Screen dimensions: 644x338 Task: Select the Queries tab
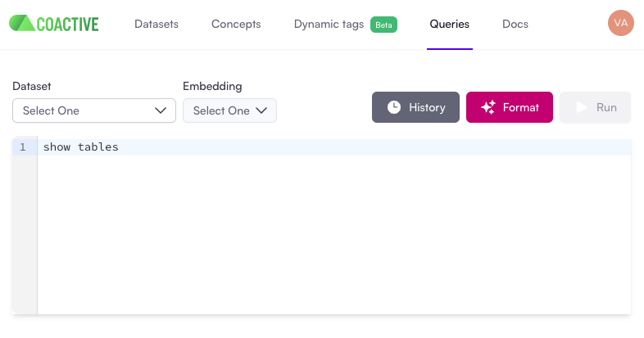(x=449, y=24)
